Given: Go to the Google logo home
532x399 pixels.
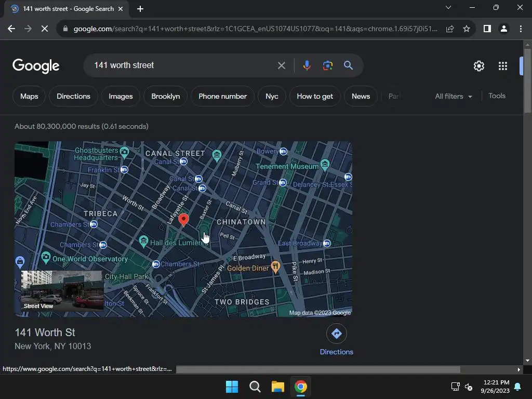Looking at the screenshot, I should point(36,66).
